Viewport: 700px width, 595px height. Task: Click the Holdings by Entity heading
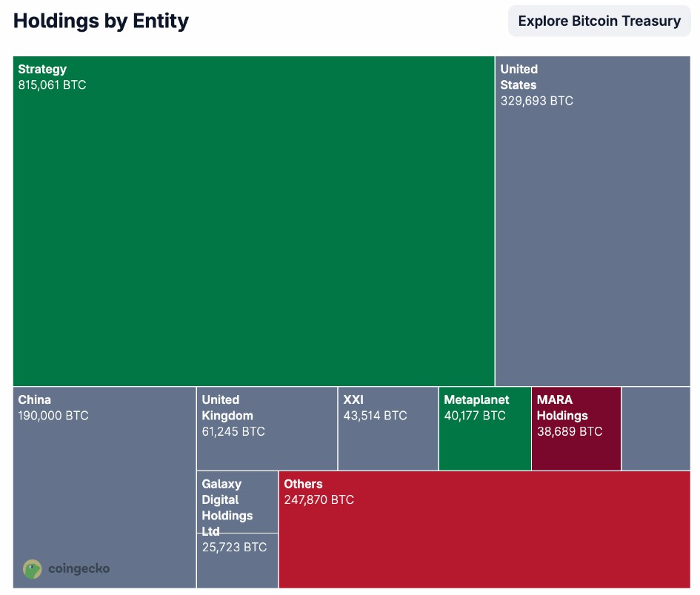pyautogui.click(x=101, y=21)
